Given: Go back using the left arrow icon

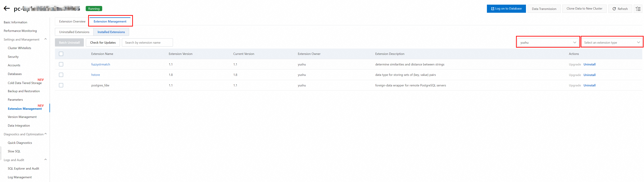Looking at the screenshot, I should pyautogui.click(x=7, y=9).
